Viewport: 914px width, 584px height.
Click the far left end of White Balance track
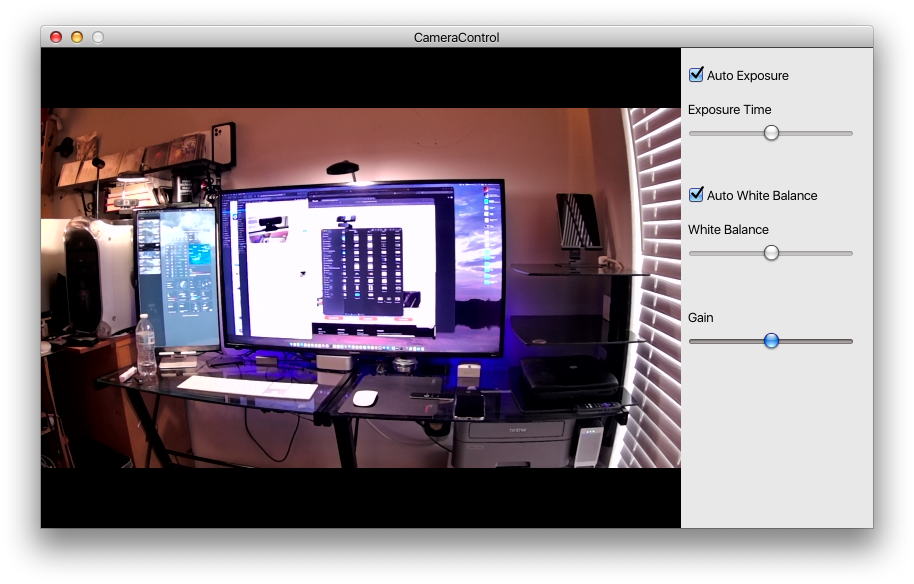point(692,253)
